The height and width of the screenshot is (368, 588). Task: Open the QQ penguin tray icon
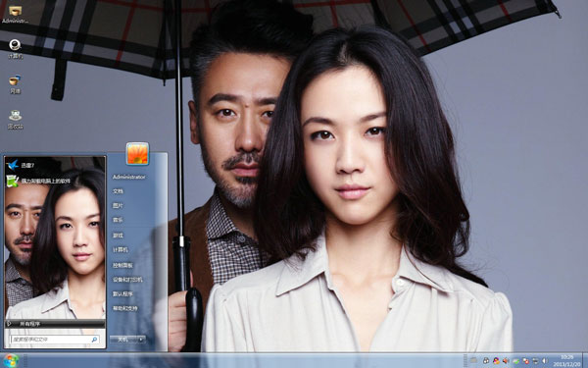click(486, 361)
